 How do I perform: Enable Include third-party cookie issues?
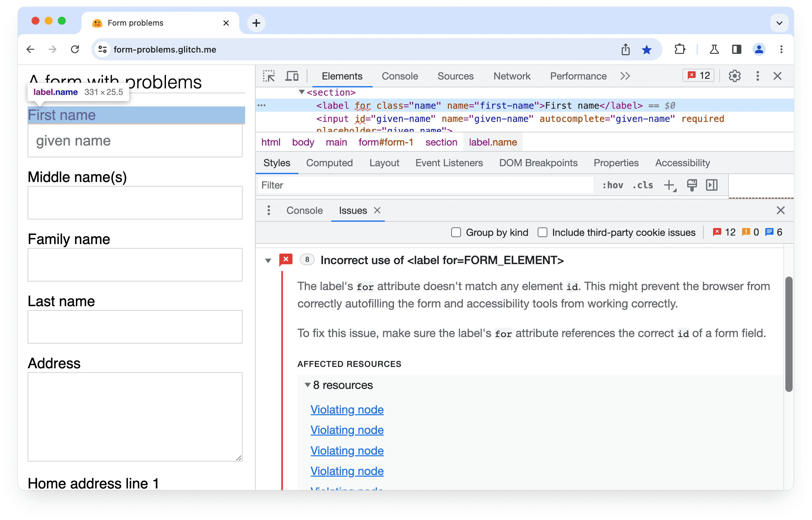(x=542, y=232)
